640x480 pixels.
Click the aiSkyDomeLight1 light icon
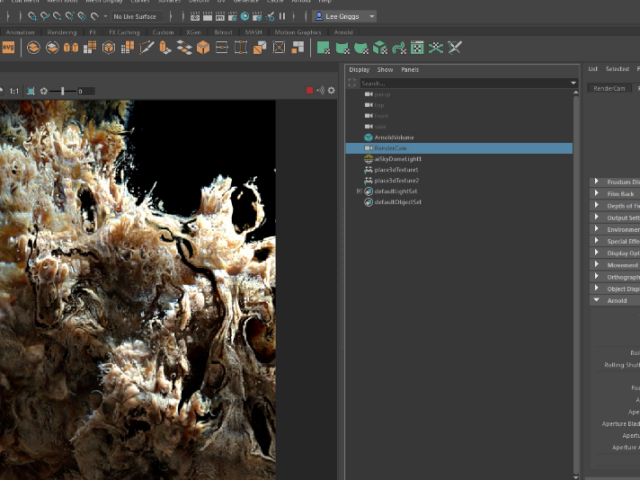pyautogui.click(x=369, y=159)
